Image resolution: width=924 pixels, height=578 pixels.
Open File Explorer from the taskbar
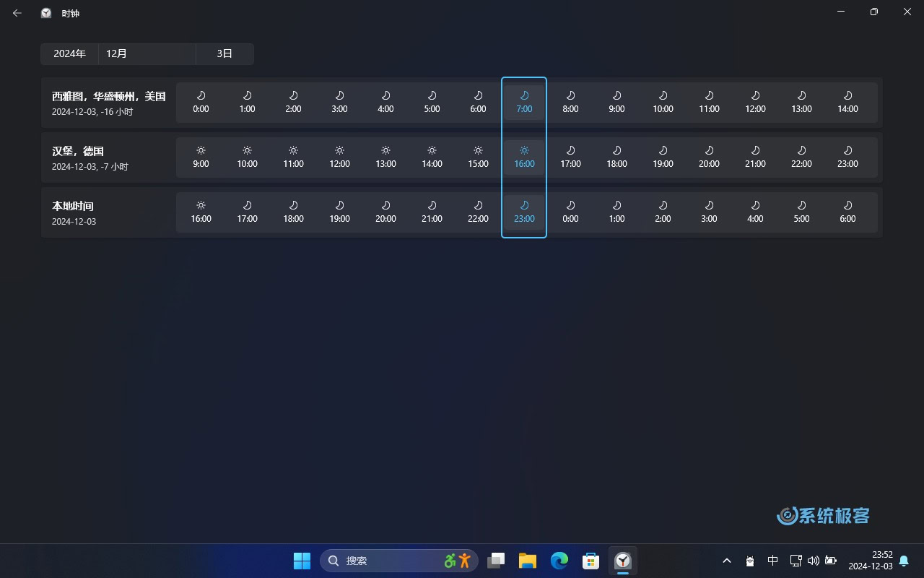[x=528, y=561]
